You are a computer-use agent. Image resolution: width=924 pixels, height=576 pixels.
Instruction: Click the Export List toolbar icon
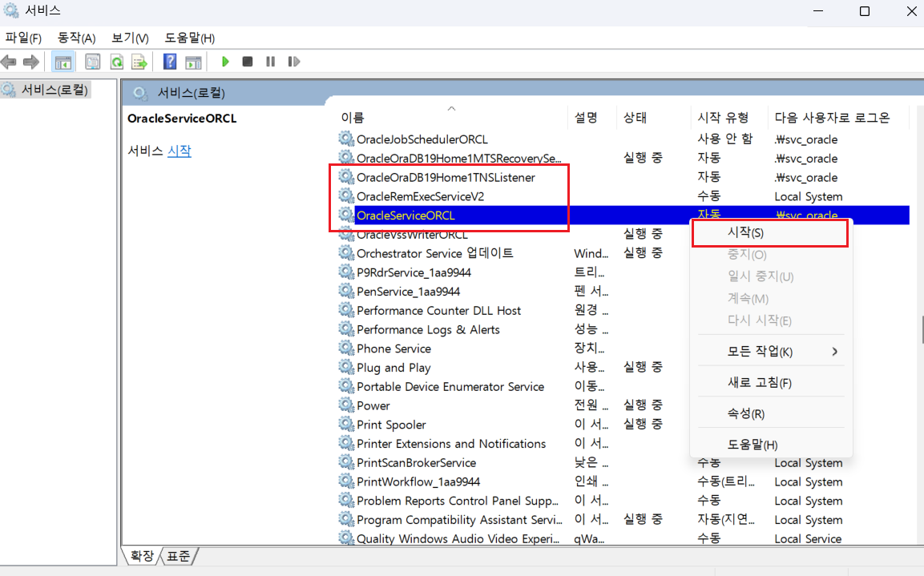[139, 61]
